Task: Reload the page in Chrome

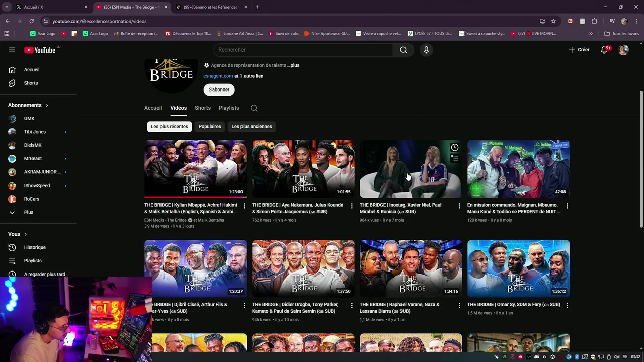Action: click(31, 21)
